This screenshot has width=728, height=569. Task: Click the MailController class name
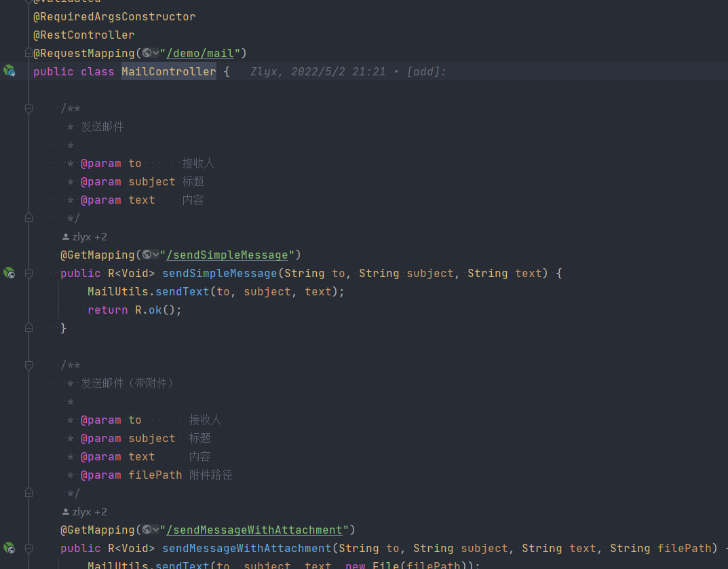pyautogui.click(x=168, y=71)
